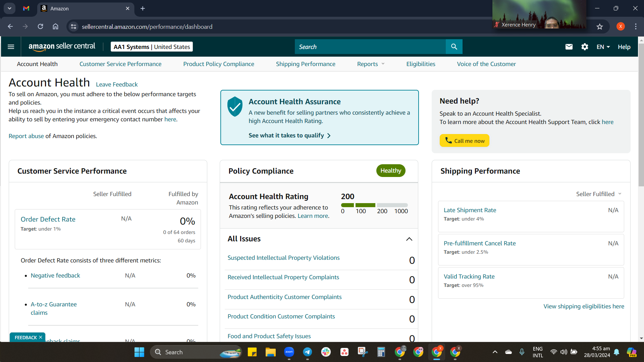Click the Account Health Rating progress bar
The width and height of the screenshot is (644, 362).
click(x=374, y=205)
